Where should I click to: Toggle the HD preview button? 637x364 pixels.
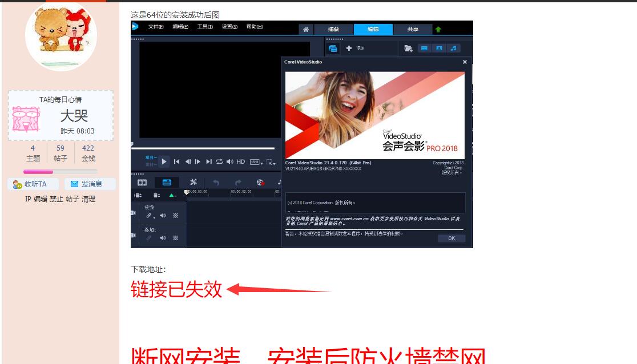pyautogui.click(x=240, y=161)
